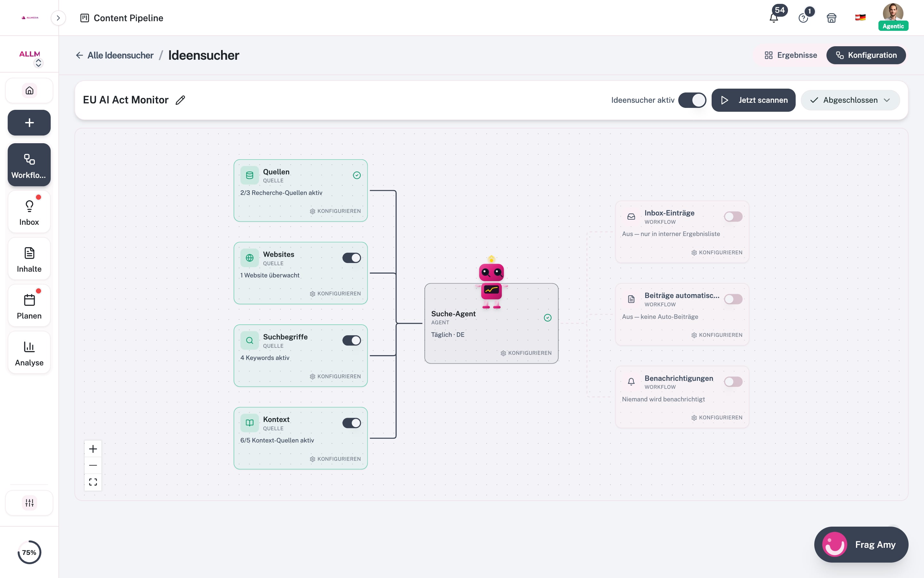Switch to the Konfiguration tab
This screenshot has height=578, width=924.
pyautogui.click(x=866, y=56)
